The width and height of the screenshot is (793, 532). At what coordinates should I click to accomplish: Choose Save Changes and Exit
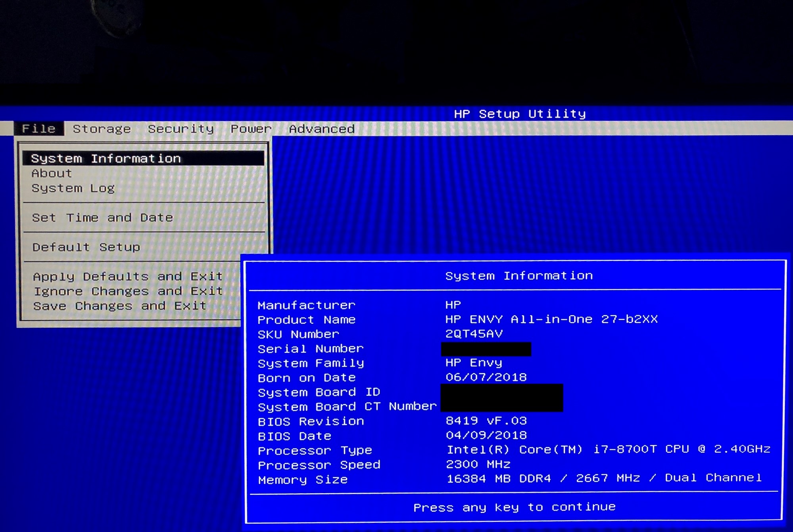coord(119,306)
